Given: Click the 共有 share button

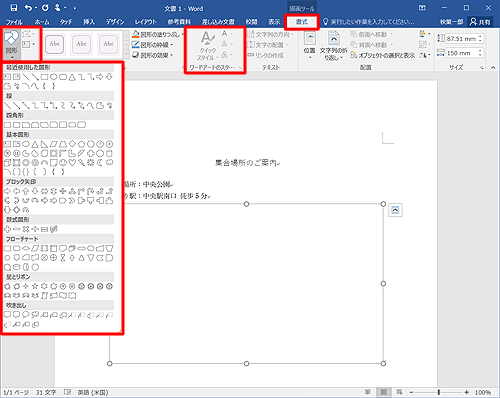Looking at the screenshot, I should pos(480,22).
